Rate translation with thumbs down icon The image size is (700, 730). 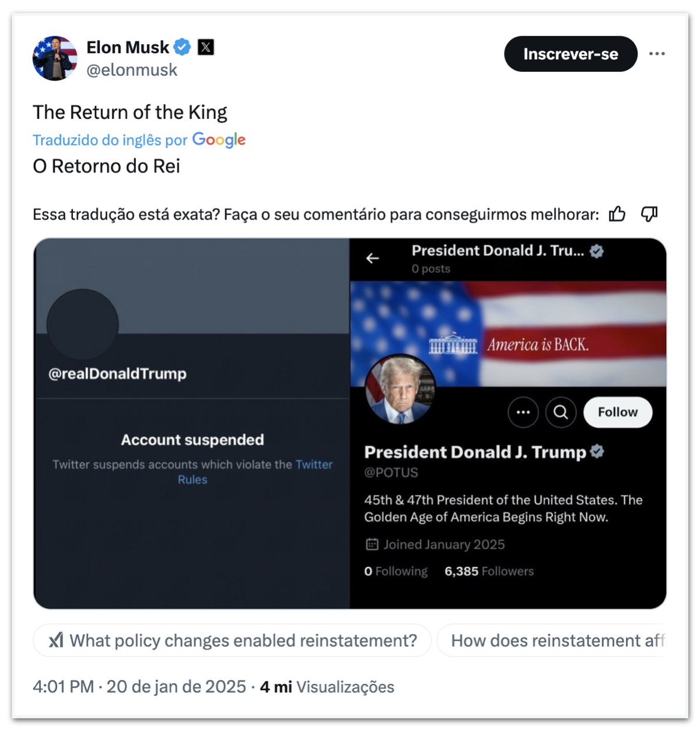coord(649,215)
